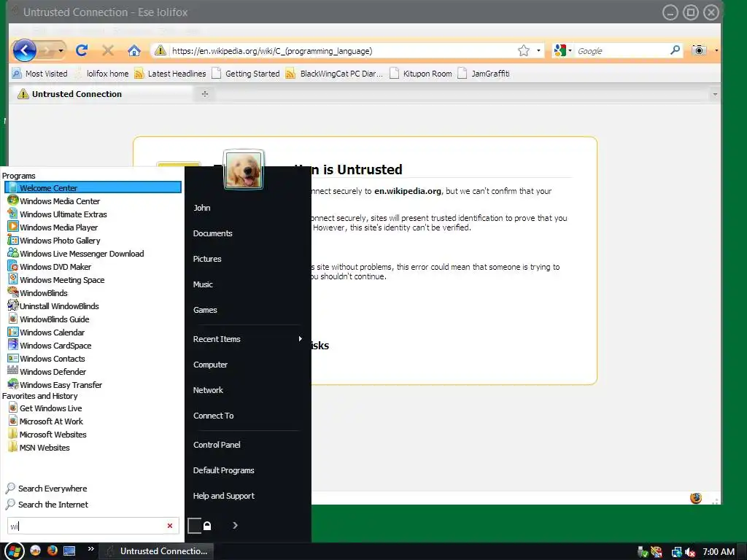Click Untrusted Connection taskbar button
Image resolution: width=747 pixels, height=560 pixels.
pos(158,551)
